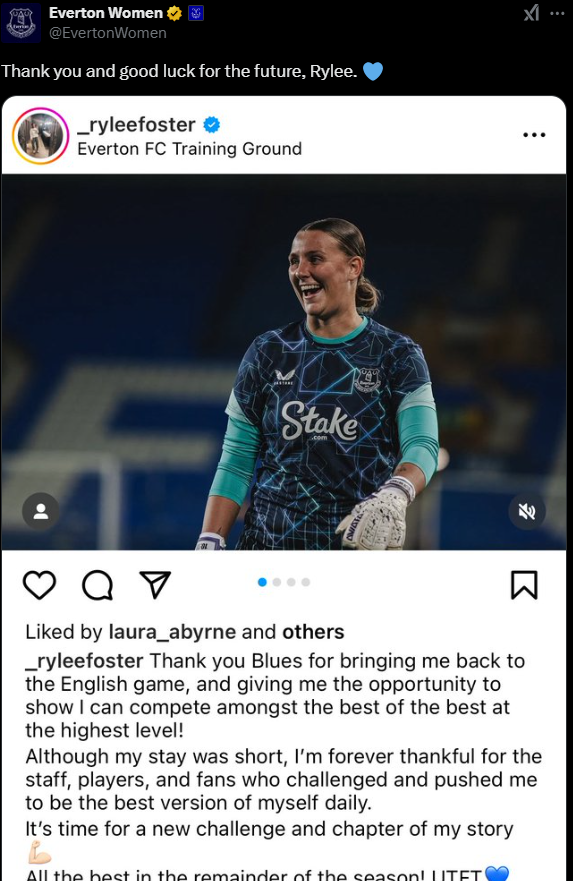The width and height of the screenshot is (573, 881).
Task: Click Everton affiliate badge next to name
Action: tap(195, 13)
